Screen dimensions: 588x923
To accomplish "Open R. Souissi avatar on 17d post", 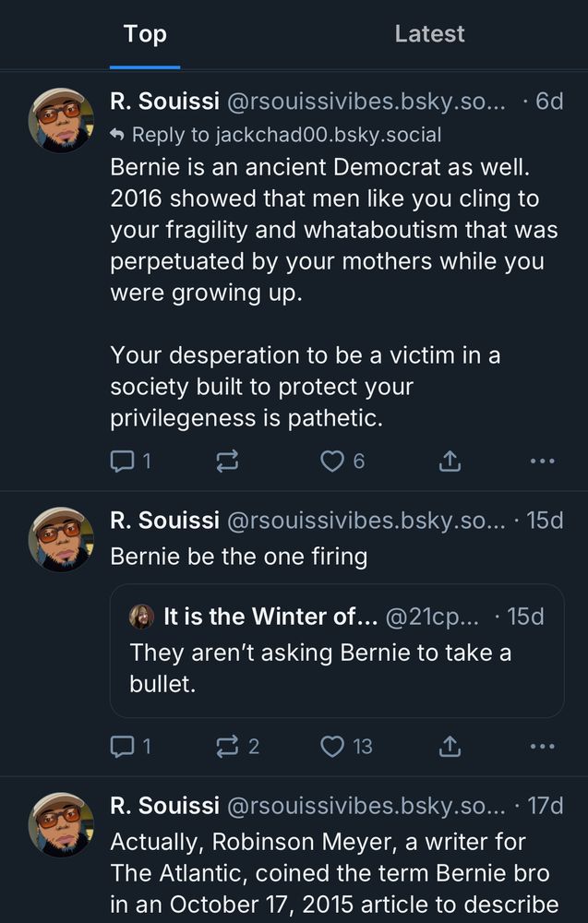I will pos(61,823).
